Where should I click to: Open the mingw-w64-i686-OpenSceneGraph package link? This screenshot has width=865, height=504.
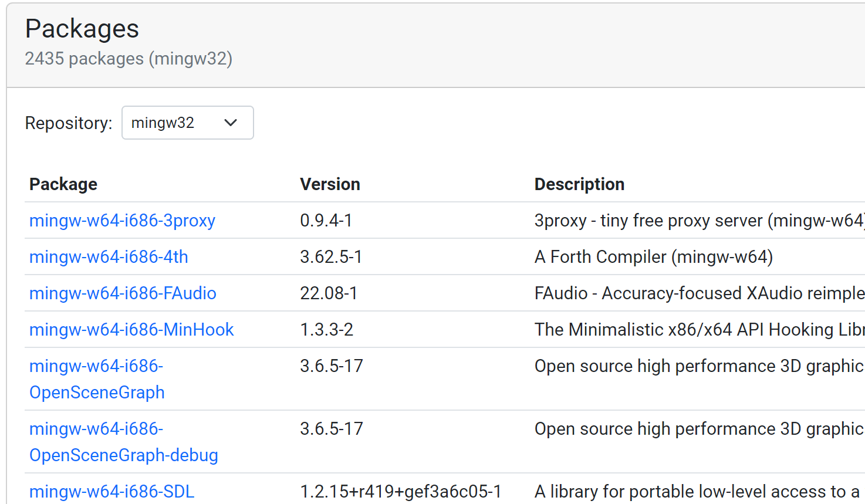point(97,379)
